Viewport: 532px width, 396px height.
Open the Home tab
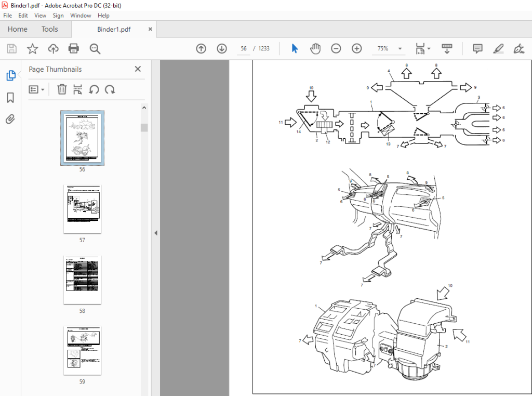pyautogui.click(x=17, y=29)
